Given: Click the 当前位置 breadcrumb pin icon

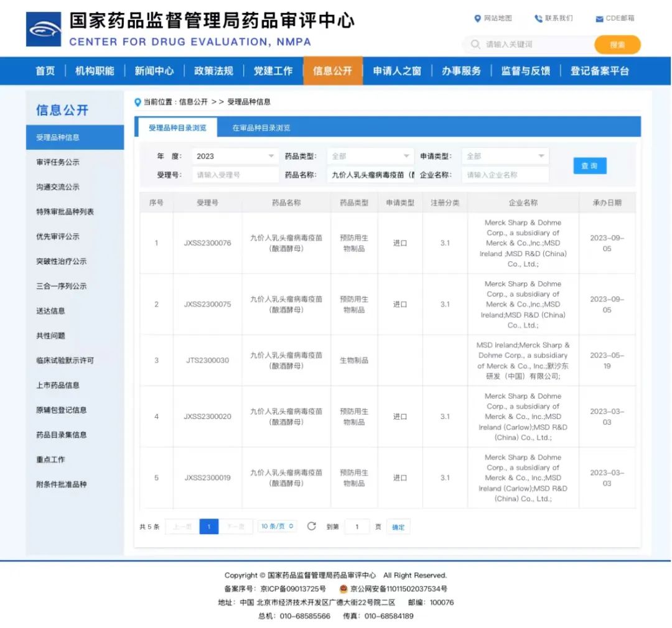Looking at the screenshot, I should pyautogui.click(x=138, y=102).
